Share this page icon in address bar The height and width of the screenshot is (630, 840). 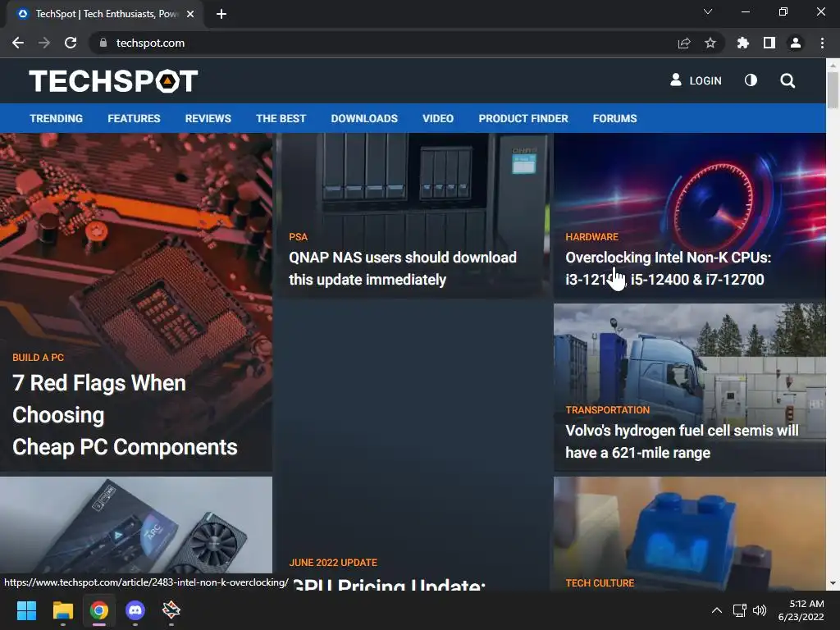(x=684, y=43)
